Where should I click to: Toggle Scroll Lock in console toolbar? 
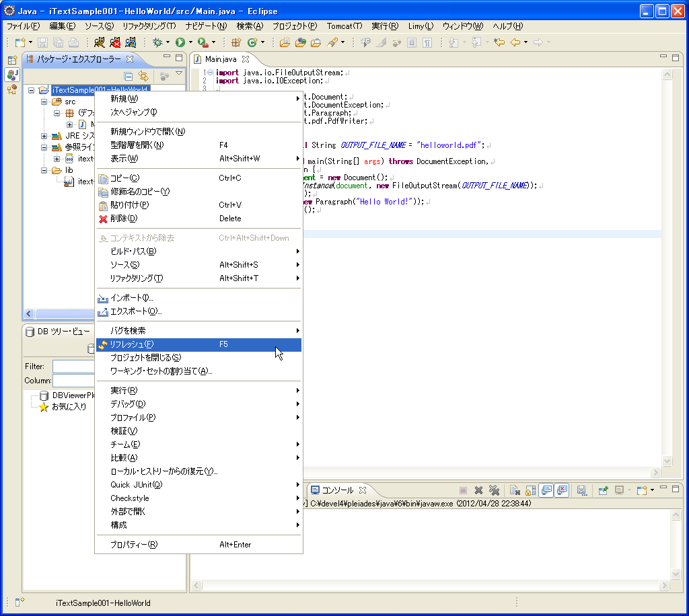click(531, 490)
